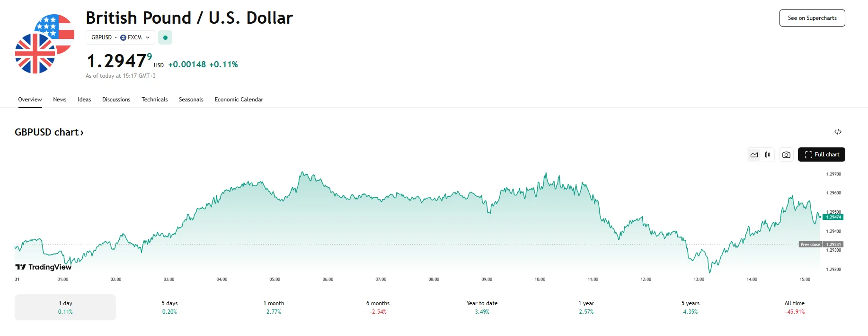Go to the News tab

tap(60, 100)
